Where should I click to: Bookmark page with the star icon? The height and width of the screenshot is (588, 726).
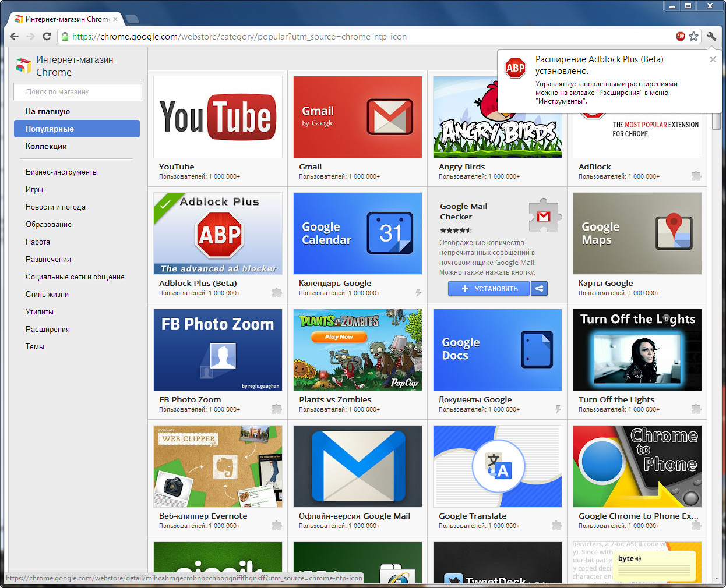(x=693, y=36)
